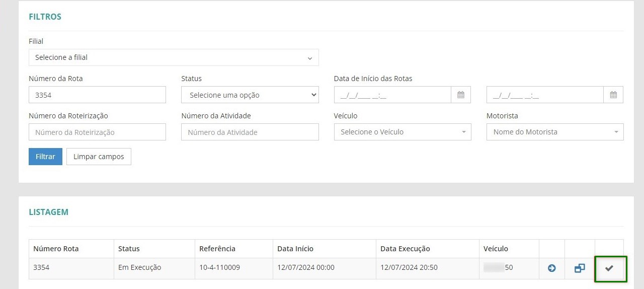Viewport: 644px width, 289px height.
Task: Click the Status column header in listing
Action: 129,249
